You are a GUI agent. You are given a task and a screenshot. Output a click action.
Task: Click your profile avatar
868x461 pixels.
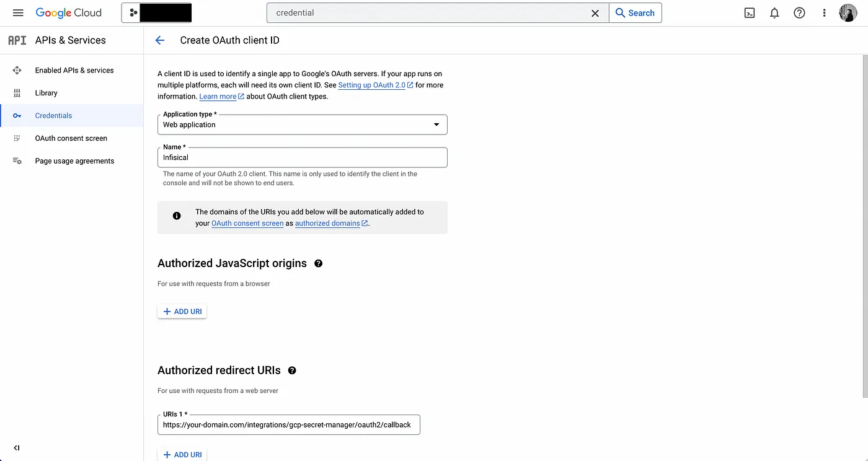[x=847, y=12]
